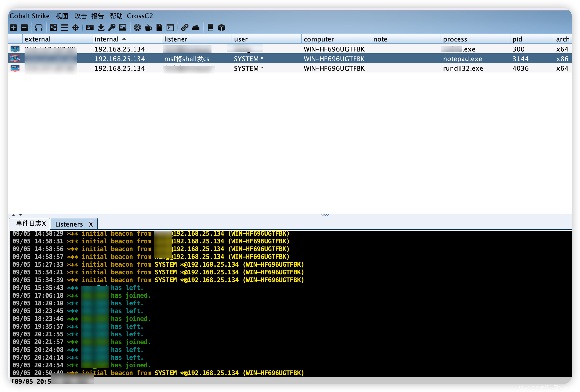Screen dimensions: 580x392
Task: Select the sessions table view icon
Action: click(64, 27)
